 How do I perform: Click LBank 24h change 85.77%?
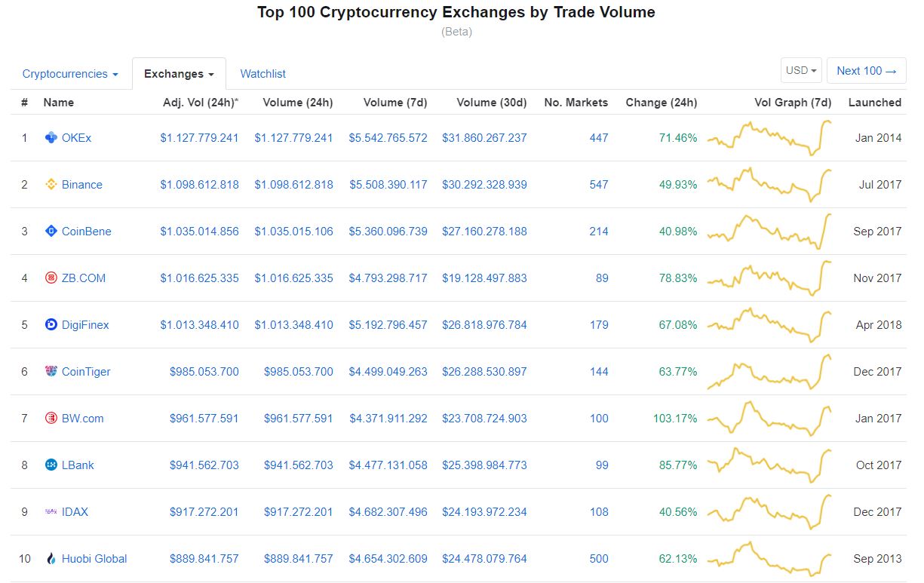(x=678, y=465)
